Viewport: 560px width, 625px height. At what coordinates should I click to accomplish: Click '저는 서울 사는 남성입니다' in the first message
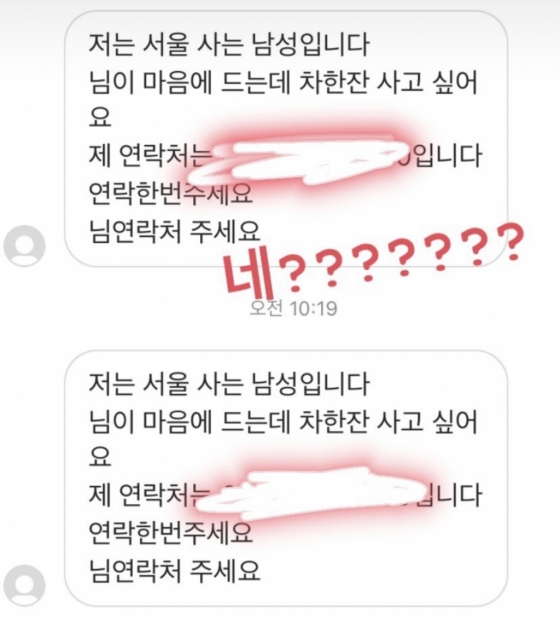pyautogui.click(x=229, y=44)
